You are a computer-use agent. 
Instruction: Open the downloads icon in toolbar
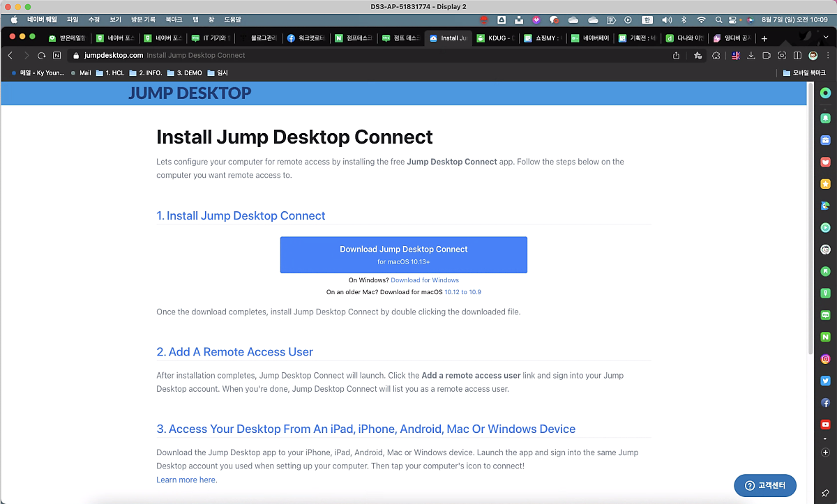(751, 55)
